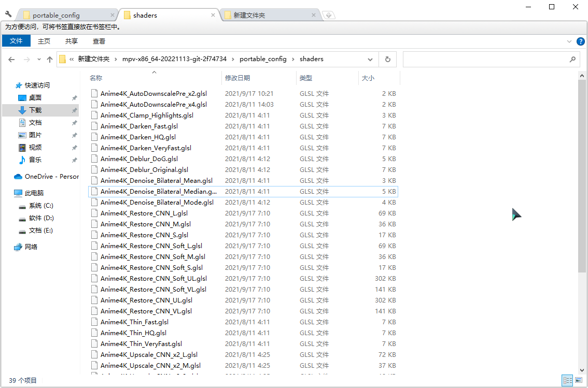
Task: Select Anime4K_Clamp_Highlights.glsl file
Action: 243,116
